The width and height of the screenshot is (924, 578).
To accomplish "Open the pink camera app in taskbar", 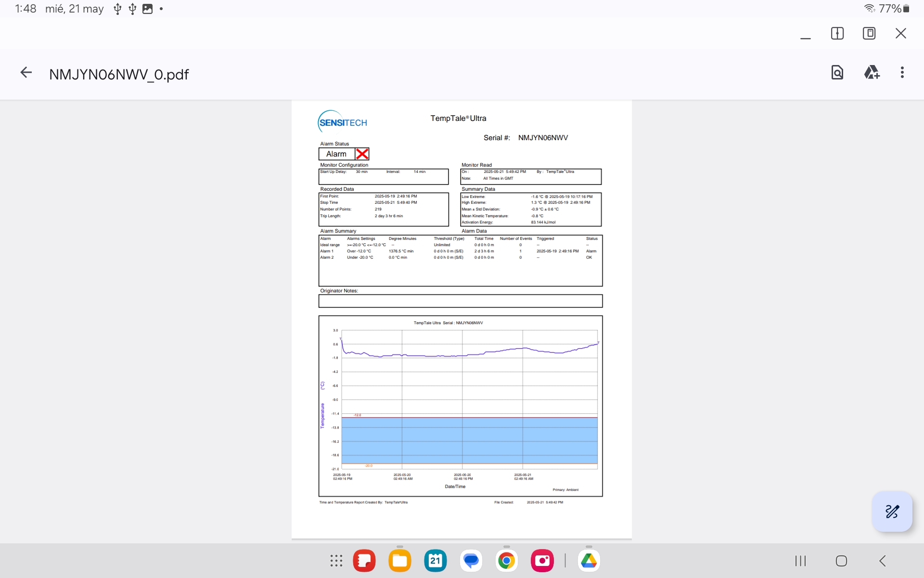I will (542, 561).
